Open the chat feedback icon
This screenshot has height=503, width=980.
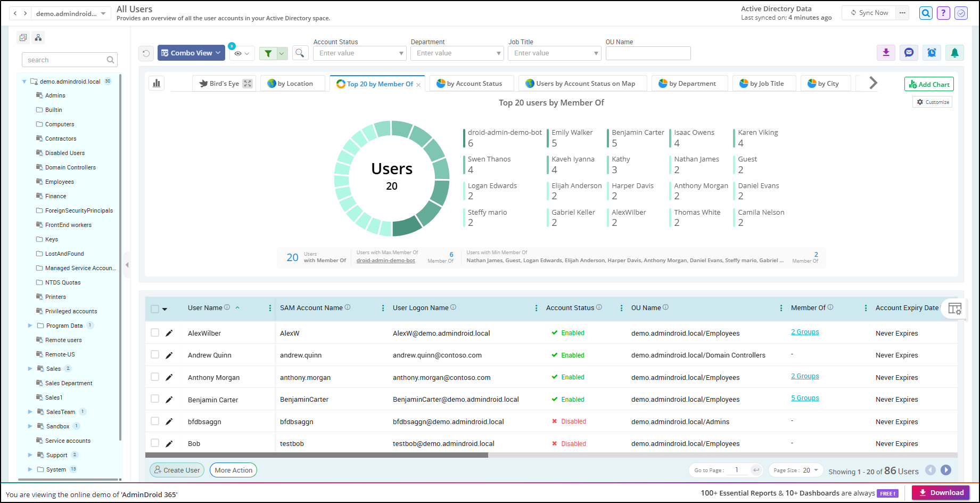(909, 52)
